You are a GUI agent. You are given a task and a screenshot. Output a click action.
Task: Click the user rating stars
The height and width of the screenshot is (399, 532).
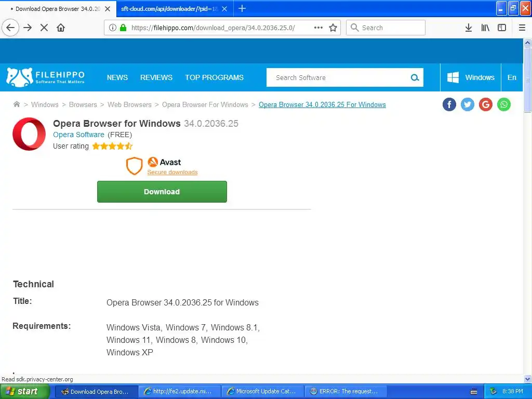click(x=112, y=146)
